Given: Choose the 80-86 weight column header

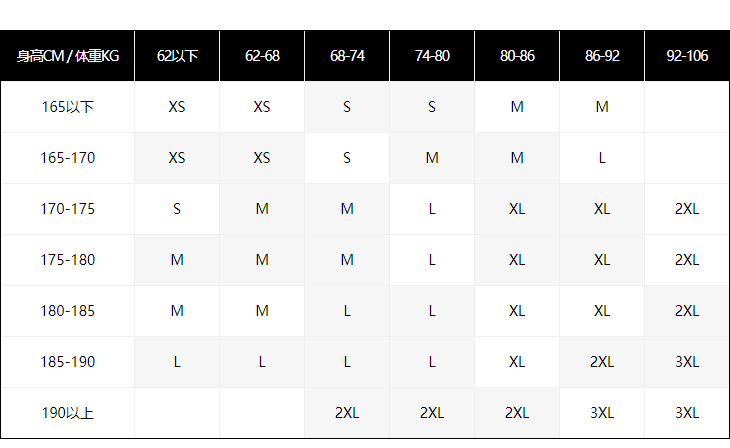Looking at the screenshot, I should point(517,56).
